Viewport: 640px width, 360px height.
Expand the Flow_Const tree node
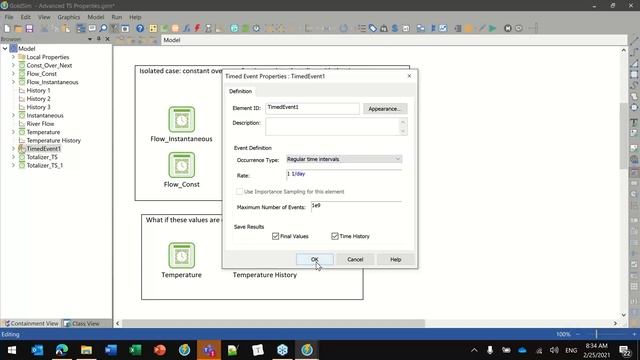coord(13,74)
